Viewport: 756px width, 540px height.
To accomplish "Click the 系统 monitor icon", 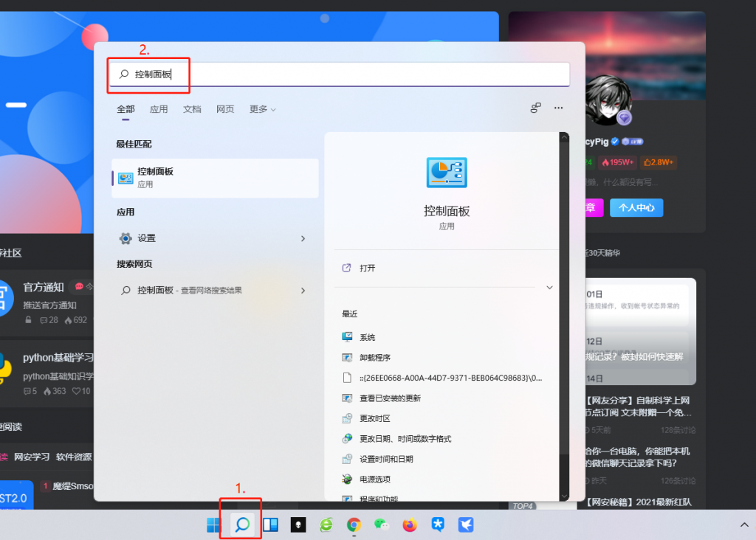I will point(347,336).
